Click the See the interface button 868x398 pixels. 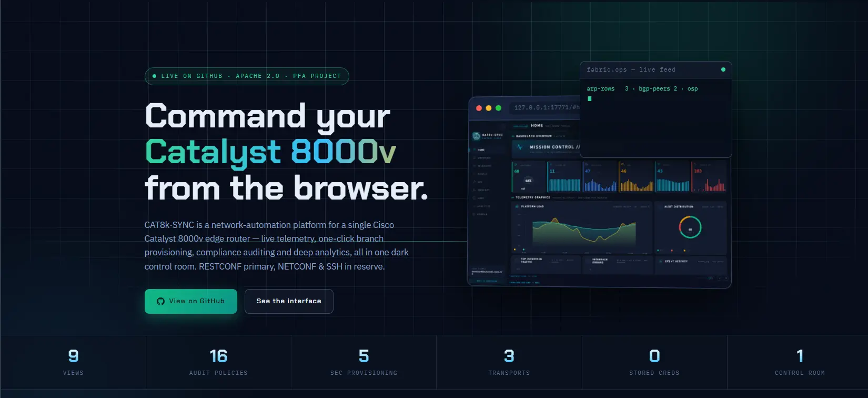coord(289,301)
